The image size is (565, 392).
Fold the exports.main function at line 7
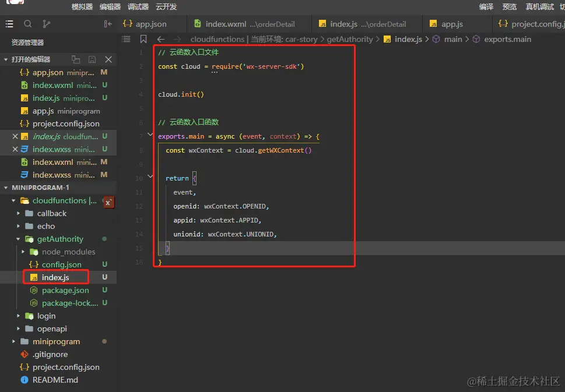coord(150,136)
